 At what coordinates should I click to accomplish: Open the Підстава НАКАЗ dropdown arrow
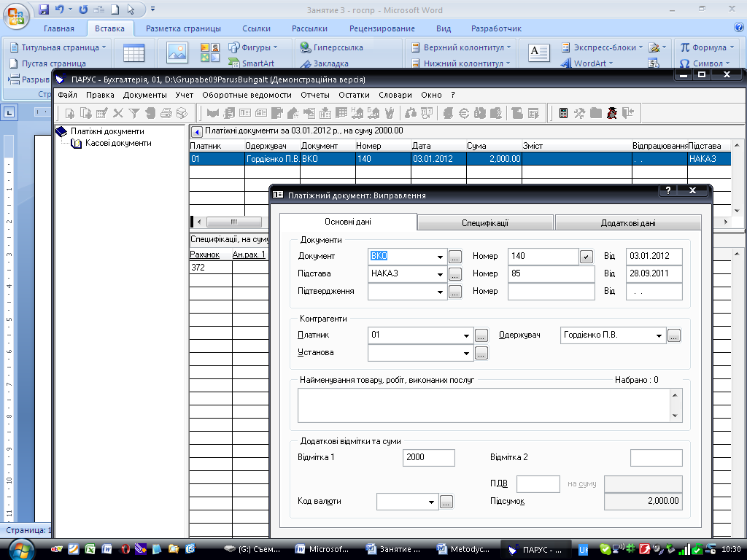(x=440, y=274)
